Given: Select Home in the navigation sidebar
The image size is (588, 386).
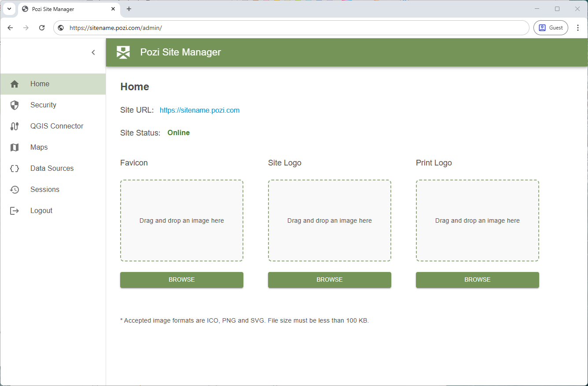Looking at the screenshot, I should click(40, 84).
